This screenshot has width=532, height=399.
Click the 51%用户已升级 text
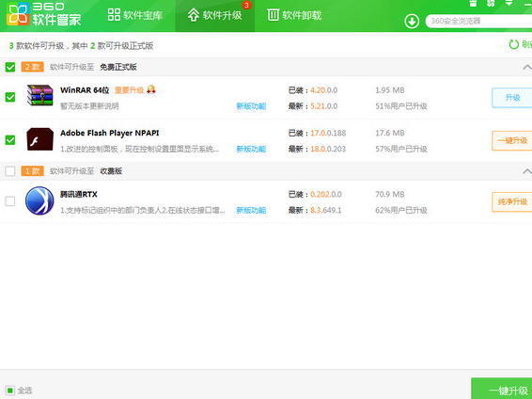tap(401, 106)
